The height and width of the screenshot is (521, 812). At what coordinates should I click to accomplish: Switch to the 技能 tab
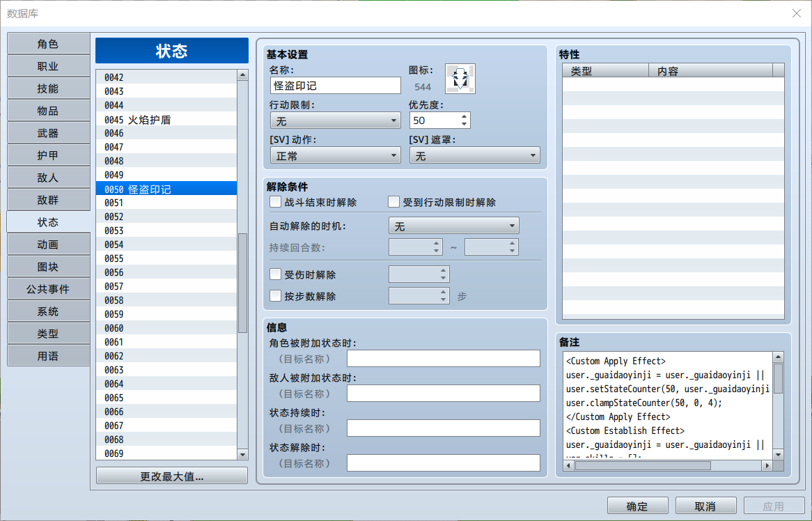(x=48, y=88)
